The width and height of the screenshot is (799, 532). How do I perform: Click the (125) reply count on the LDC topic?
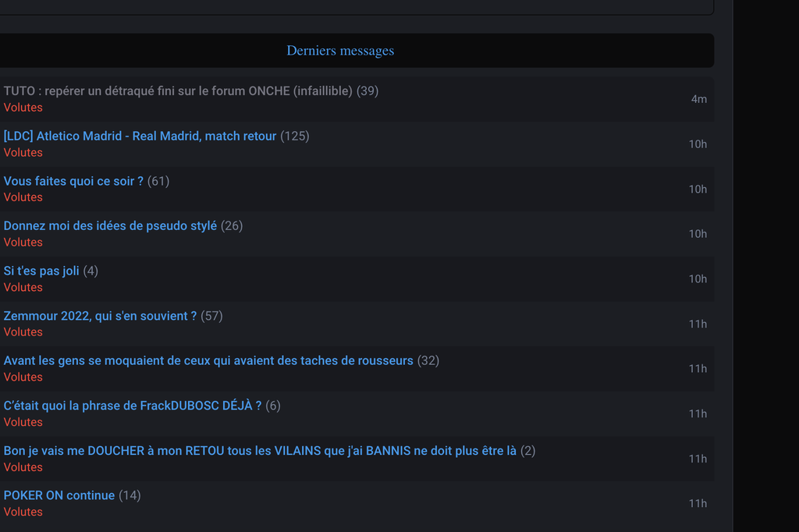pyautogui.click(x=295, y=137)
